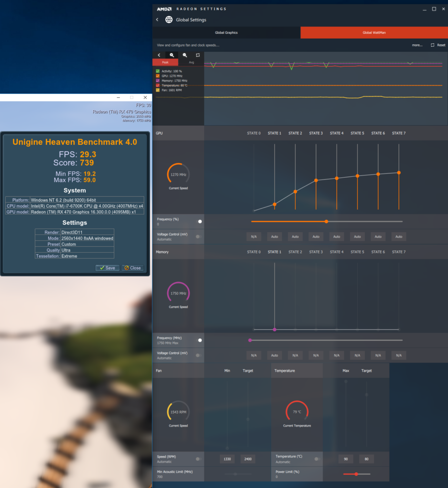Click the 79 °C temperature gauge
This screenshot has width=448, height=488.
tap(297, 412)
